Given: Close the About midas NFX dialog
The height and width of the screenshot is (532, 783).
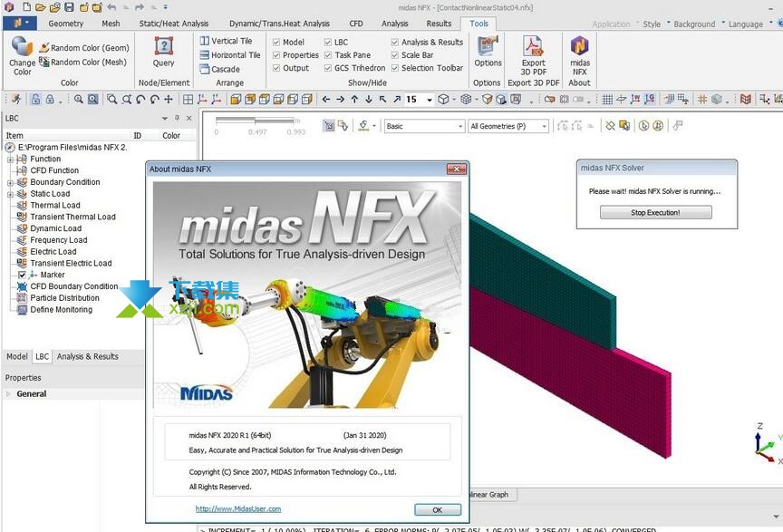Looking at the screenshot, I should tap(457, 169).
